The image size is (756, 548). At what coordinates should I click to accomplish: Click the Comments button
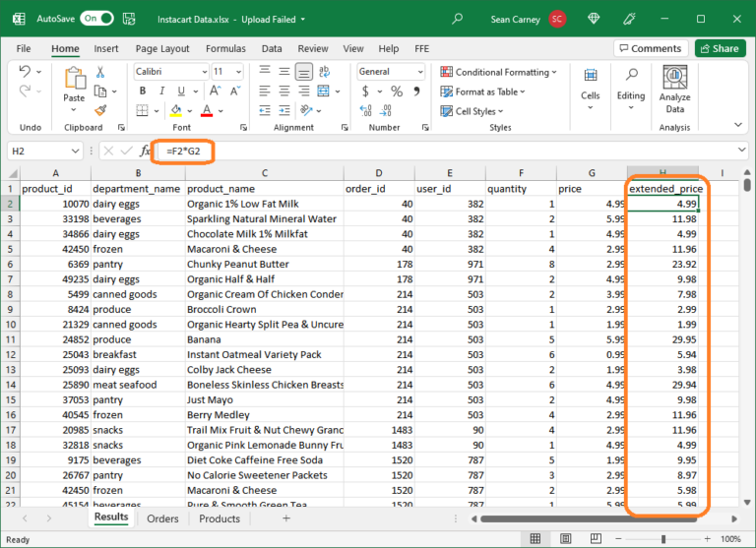click(x=650, y=48)
